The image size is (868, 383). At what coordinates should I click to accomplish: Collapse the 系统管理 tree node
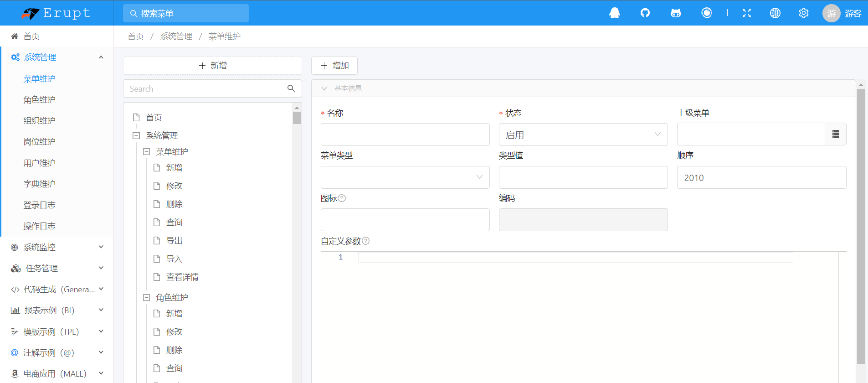point(136,135)
